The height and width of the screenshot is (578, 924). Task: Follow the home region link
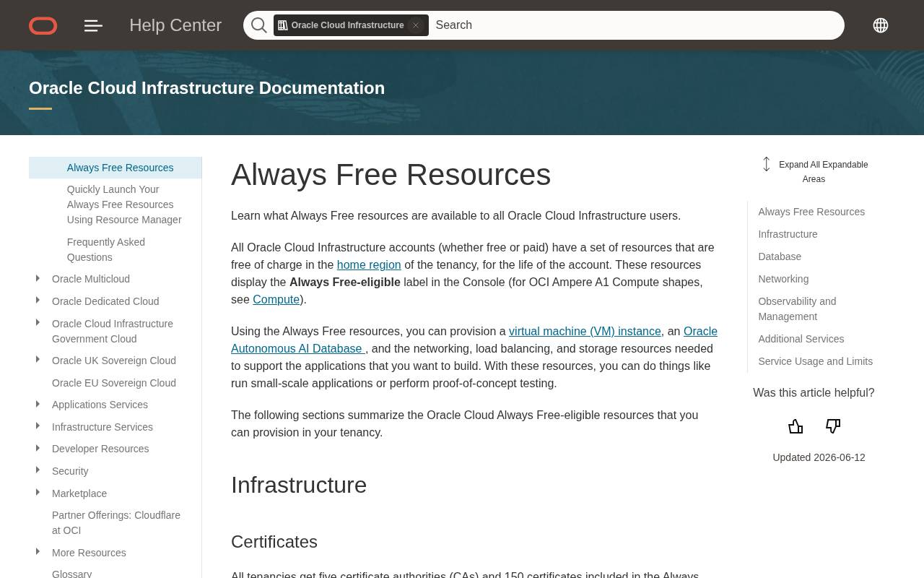pyautogui.click(x=369, y=264)
